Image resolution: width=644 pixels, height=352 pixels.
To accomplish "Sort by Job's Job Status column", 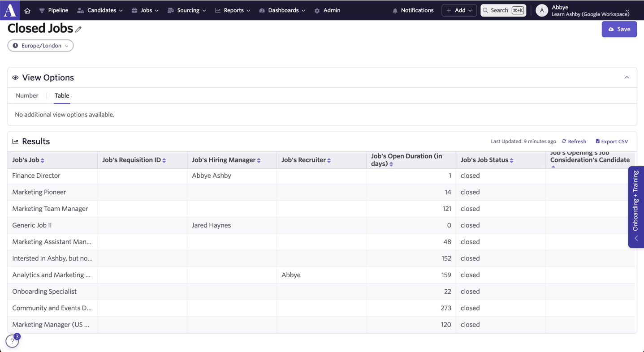I will click(511, 160).
